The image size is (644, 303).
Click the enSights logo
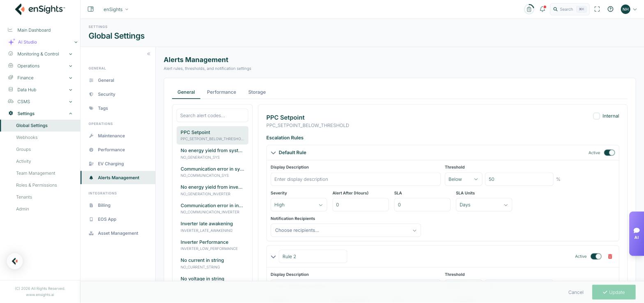[x=40, y=9]
